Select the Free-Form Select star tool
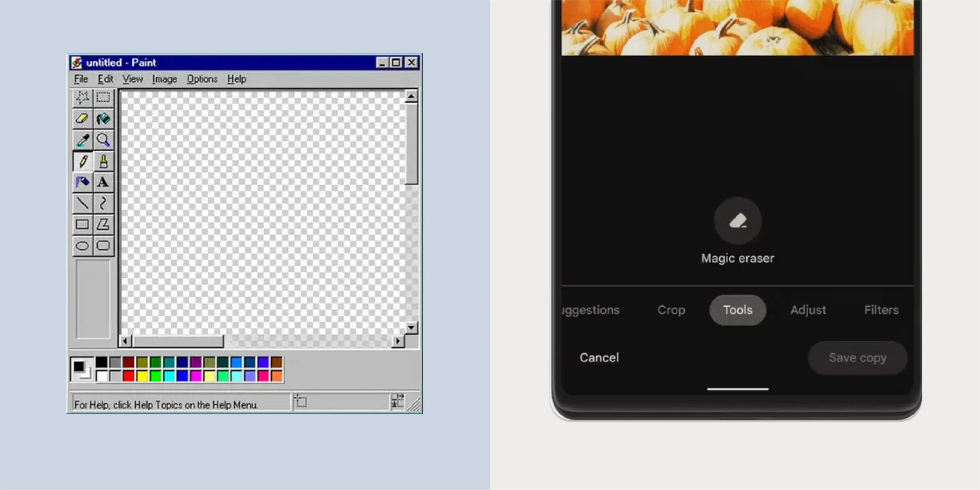The width and height of the screenshot is (980, 490). [x=82, y=97]
